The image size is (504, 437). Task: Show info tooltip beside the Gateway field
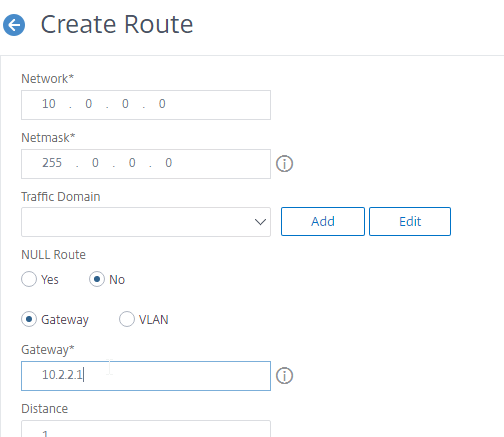point(284,376)
